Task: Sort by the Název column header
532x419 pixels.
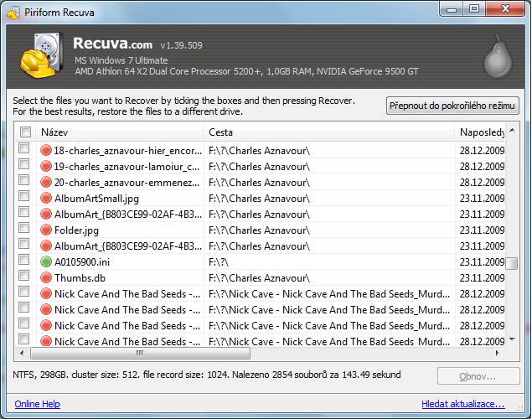Action: coord(120,132)
